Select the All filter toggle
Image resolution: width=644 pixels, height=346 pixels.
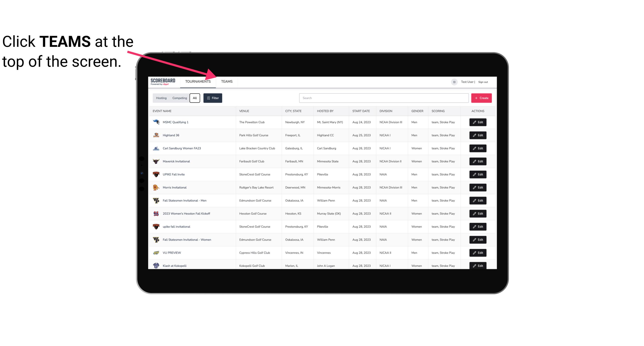[x=195, y=98]
